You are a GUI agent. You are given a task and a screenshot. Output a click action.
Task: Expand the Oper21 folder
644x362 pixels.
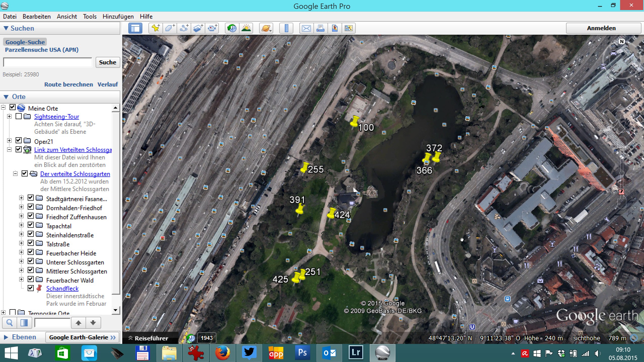pos(9,141)
